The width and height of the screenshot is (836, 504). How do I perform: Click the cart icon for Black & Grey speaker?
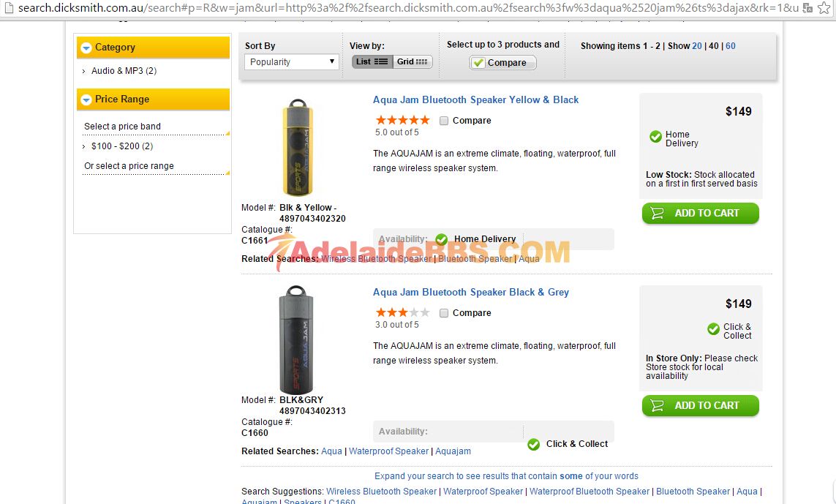(658, 406)
